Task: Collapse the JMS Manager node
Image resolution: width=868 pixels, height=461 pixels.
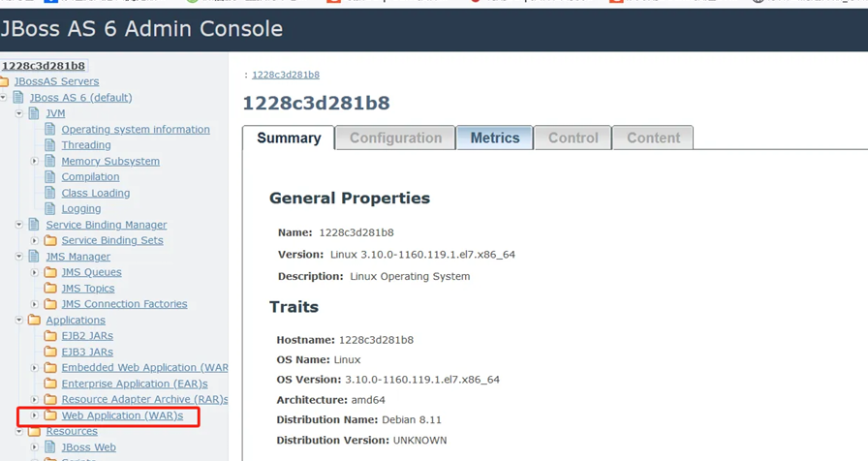Action: [x=18, y=257]
